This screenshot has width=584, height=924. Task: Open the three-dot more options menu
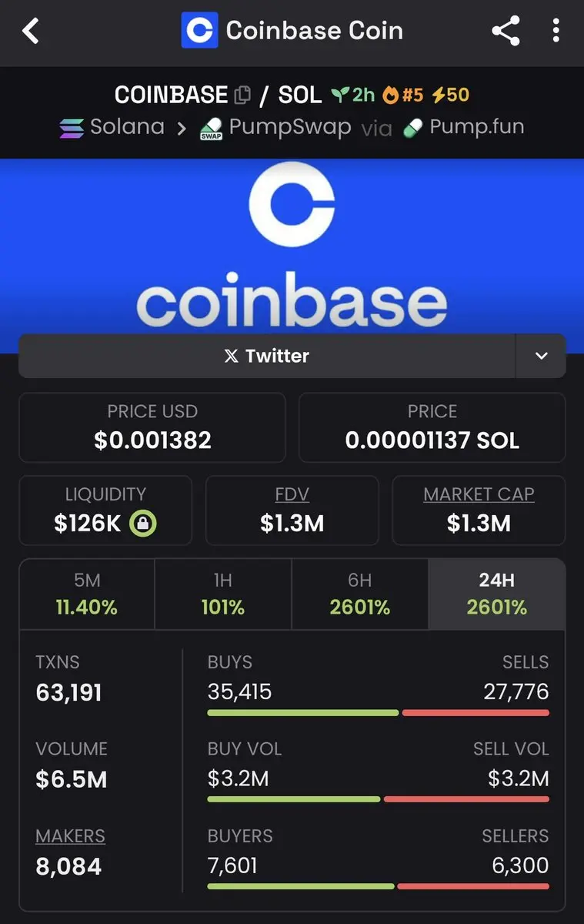coord(556,31)
